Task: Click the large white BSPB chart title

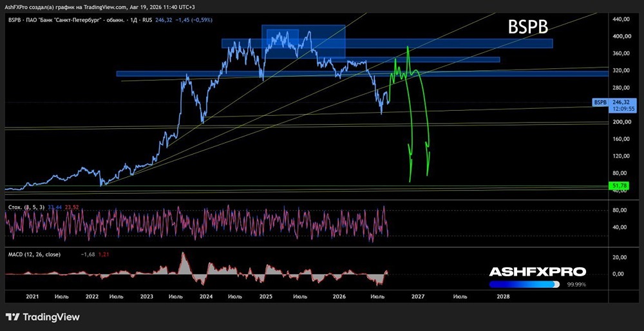Action: pyautogui.click(x=528, y=27)
